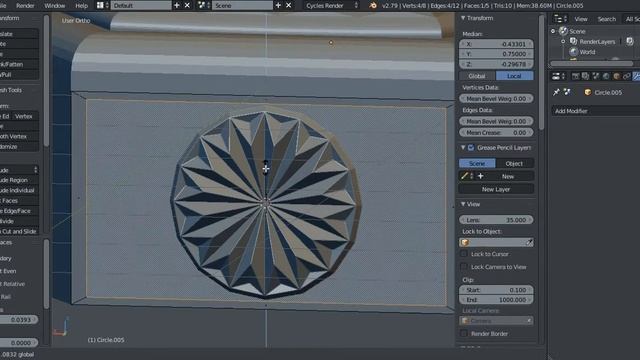Open the outliner Search menu
The image size is (640, 360).
point(607,19)
